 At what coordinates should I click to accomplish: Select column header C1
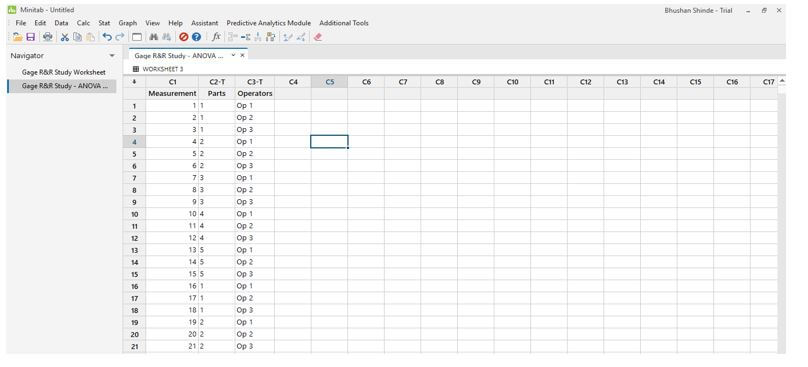click(x=172, y=82)
